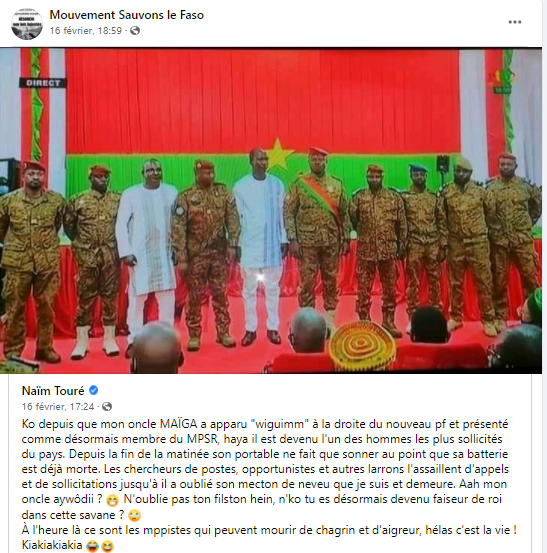Open the 16 février, 17:24 original post timestamp
547x553 pixels.
coord(58,407)
